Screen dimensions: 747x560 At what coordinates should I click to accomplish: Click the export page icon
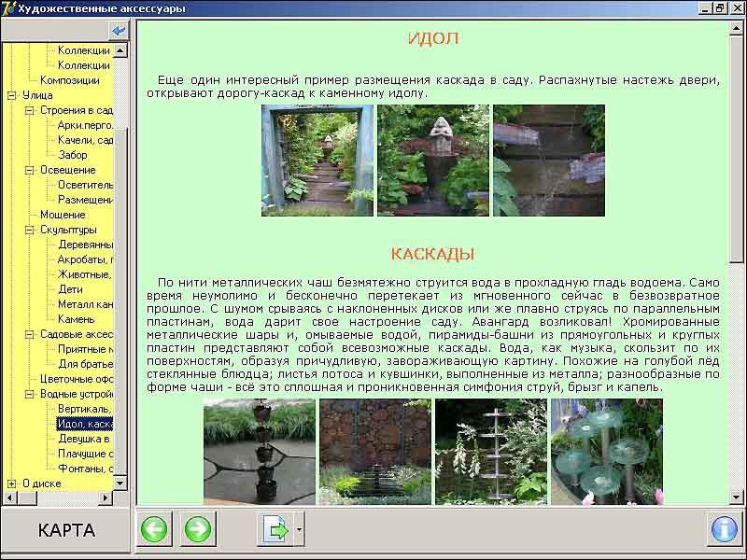[x=275, y=529]
